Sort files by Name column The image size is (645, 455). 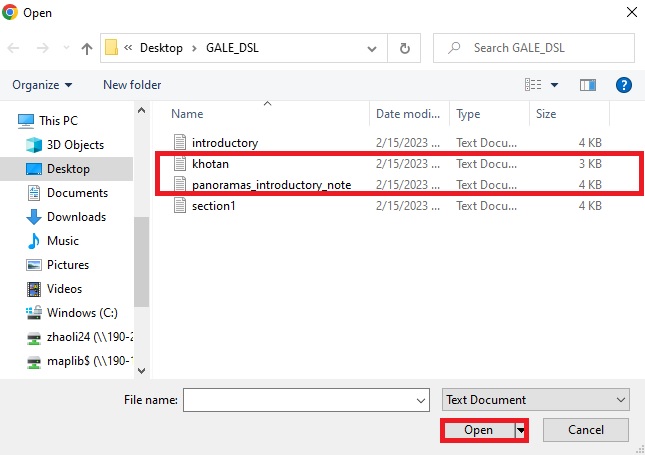pos(187,114)
